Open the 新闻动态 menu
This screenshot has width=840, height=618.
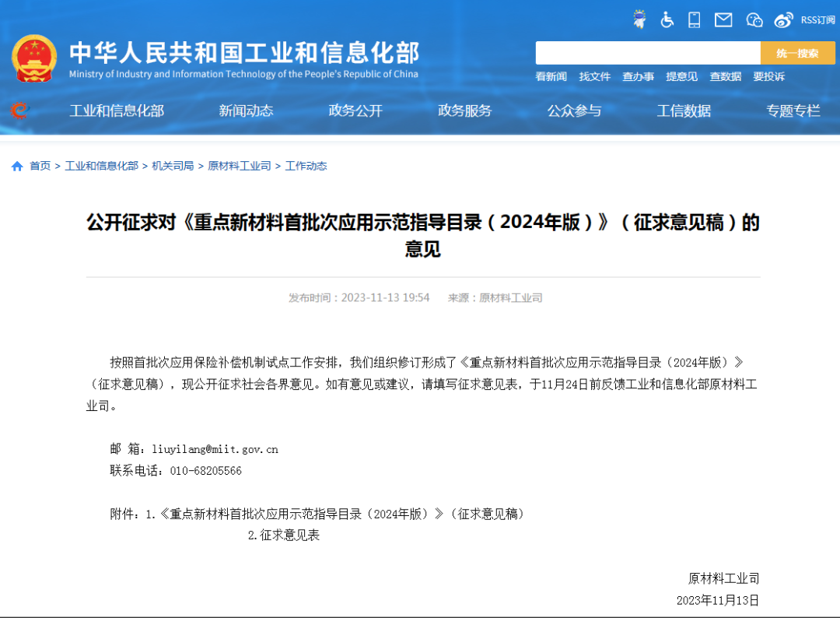click(x=245, y=111)
